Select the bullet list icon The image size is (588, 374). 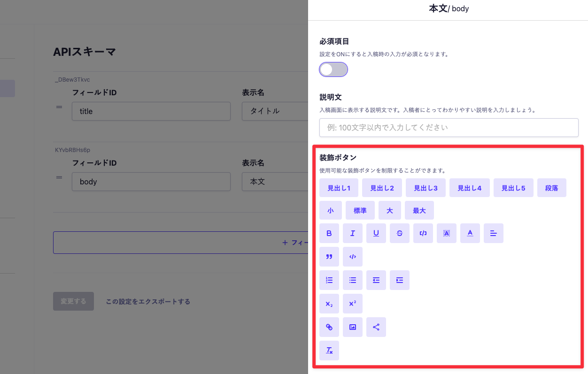pyautogui.click(x=353, y=280)
